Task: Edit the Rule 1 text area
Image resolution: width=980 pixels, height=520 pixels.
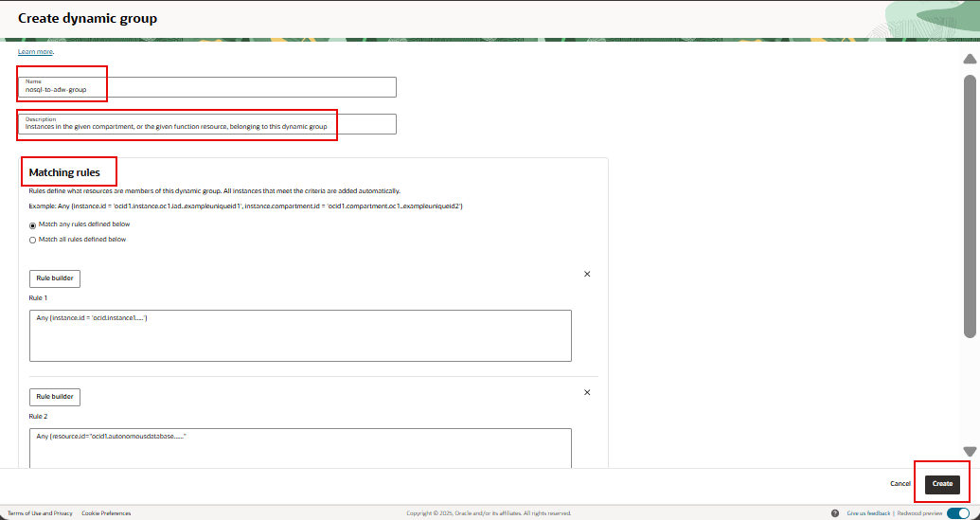Action: 300,335
